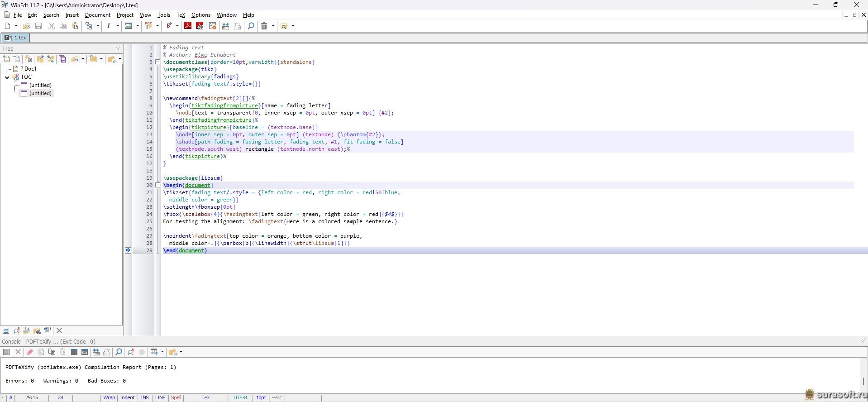Toggle Wrap mode in the status bar
Viewport: 868px width, 402px height.
(109, 398)
